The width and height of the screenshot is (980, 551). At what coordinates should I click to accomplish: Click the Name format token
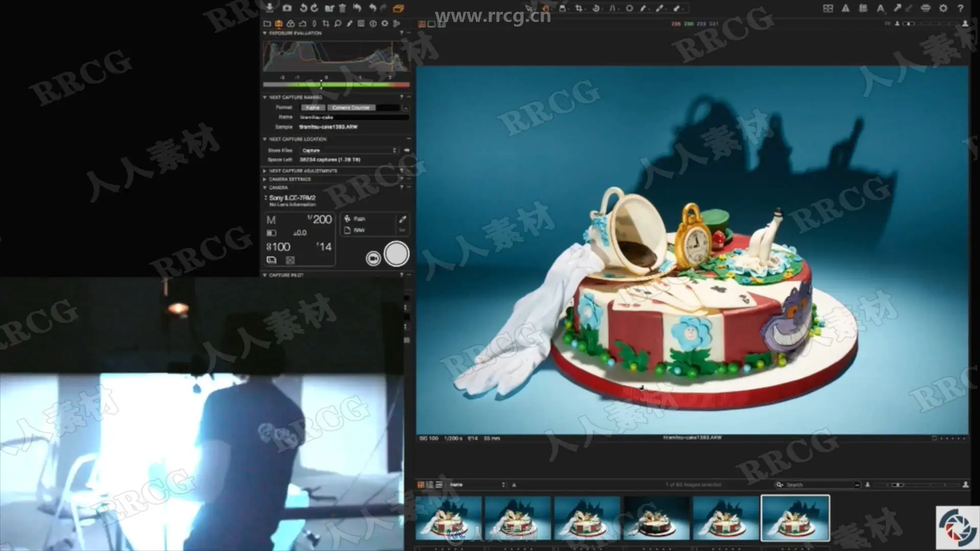click(x=312, y=108)
